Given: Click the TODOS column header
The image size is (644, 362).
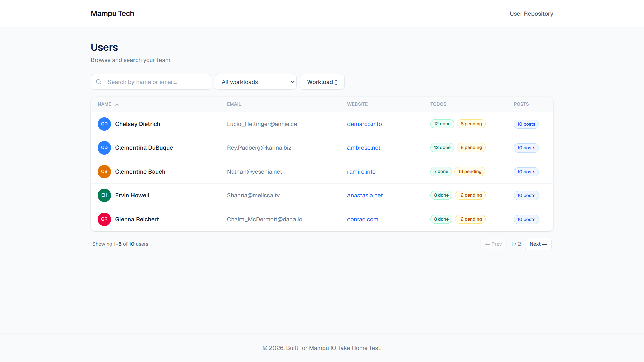Looking at the screenshot, I should pyautogui.click(x=438, y=104).
